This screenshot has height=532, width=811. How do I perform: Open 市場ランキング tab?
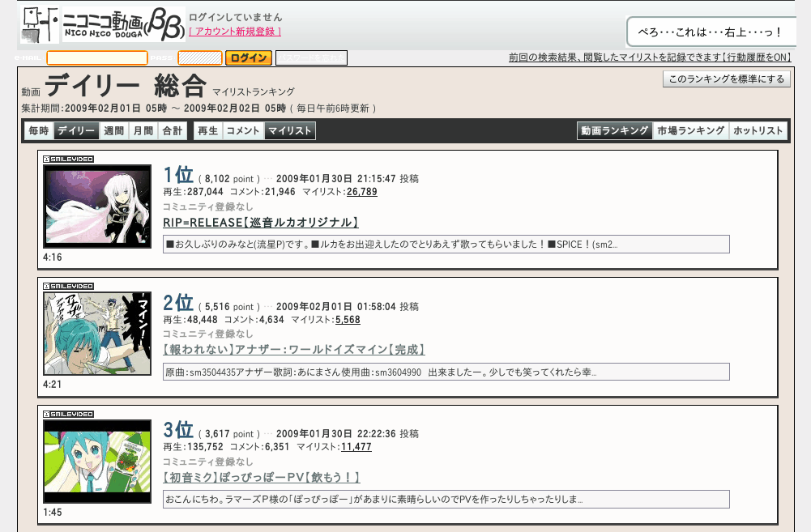click(x=691, y=131)
